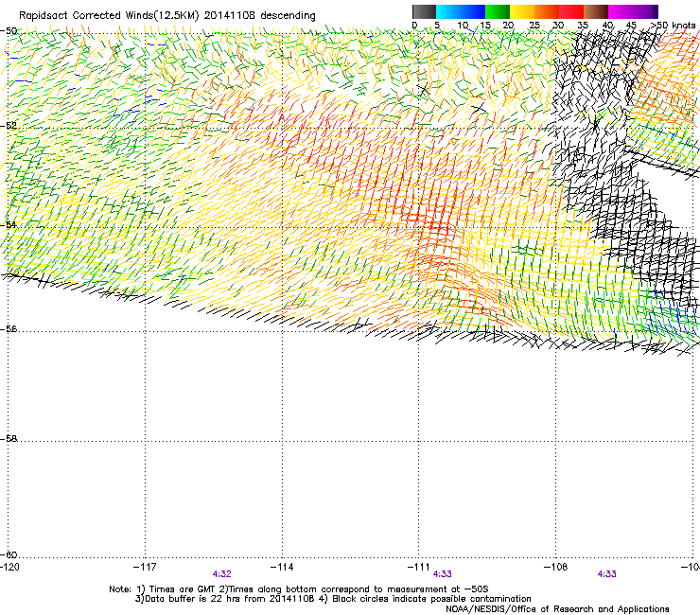Click the purple 4:32 time stamp
The image size is (700, 615).
click(x=222, y=574)
